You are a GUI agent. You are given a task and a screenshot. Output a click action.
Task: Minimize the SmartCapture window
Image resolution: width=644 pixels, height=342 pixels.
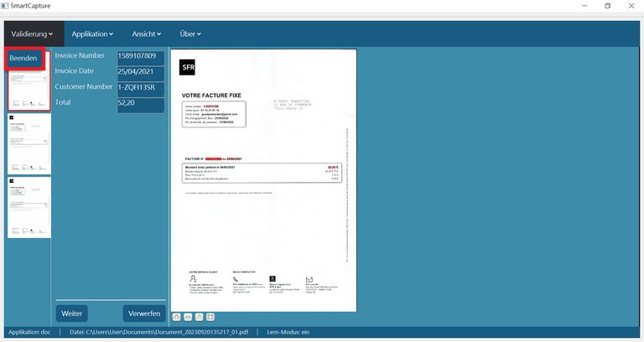coord(584,6)
